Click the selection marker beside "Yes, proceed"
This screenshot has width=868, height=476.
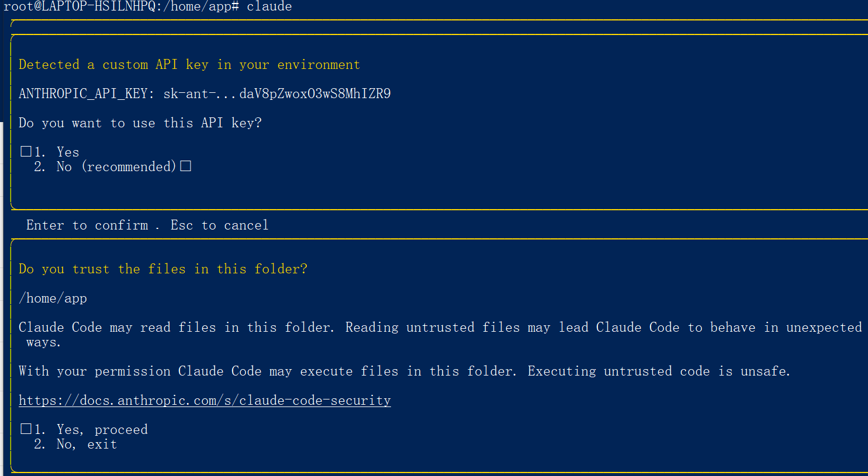tap(26, 429)
